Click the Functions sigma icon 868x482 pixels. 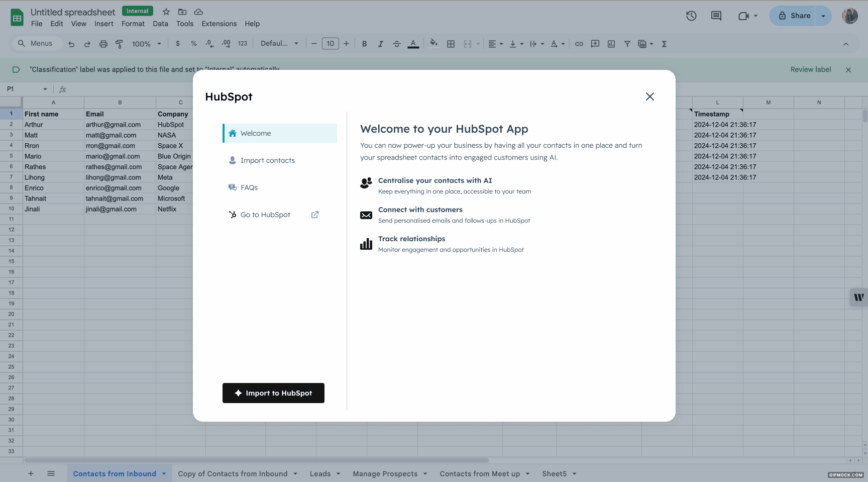(664, 44)
